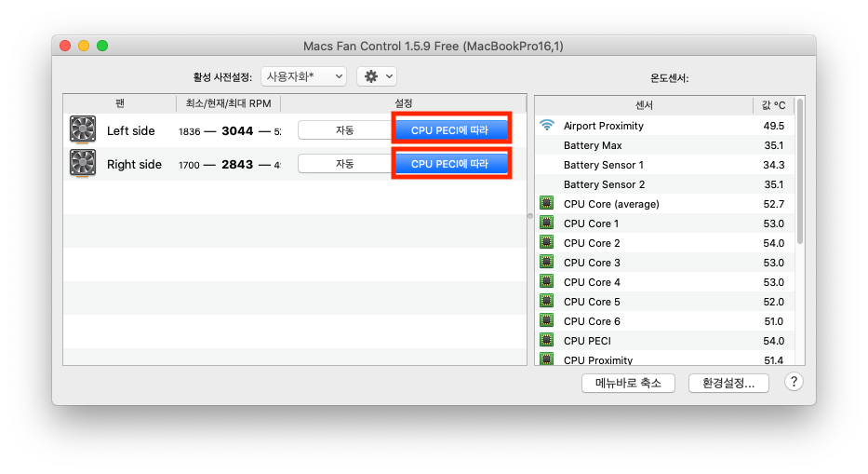This screenshot has height=474, width=868.
Task: Click the Airport Proximity wifi icon
Action: (x=547, y=126)
